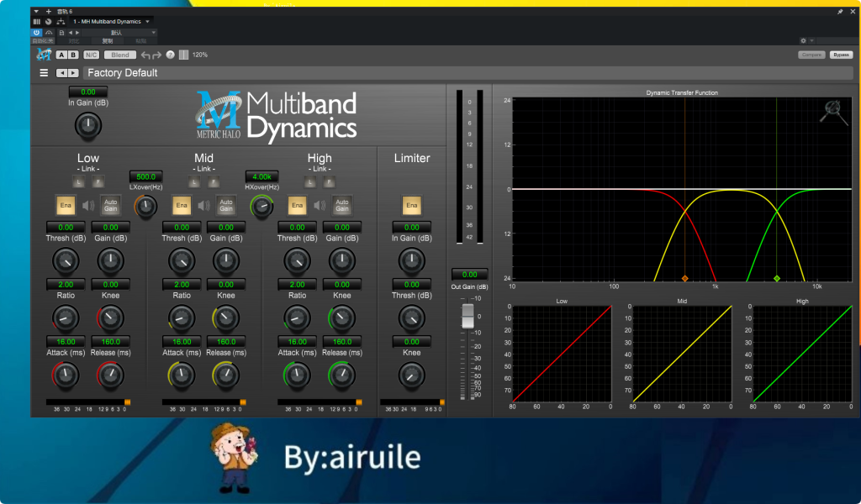
Task: Enable Auto Gain on the Mid band
Action: click(226, 205)
